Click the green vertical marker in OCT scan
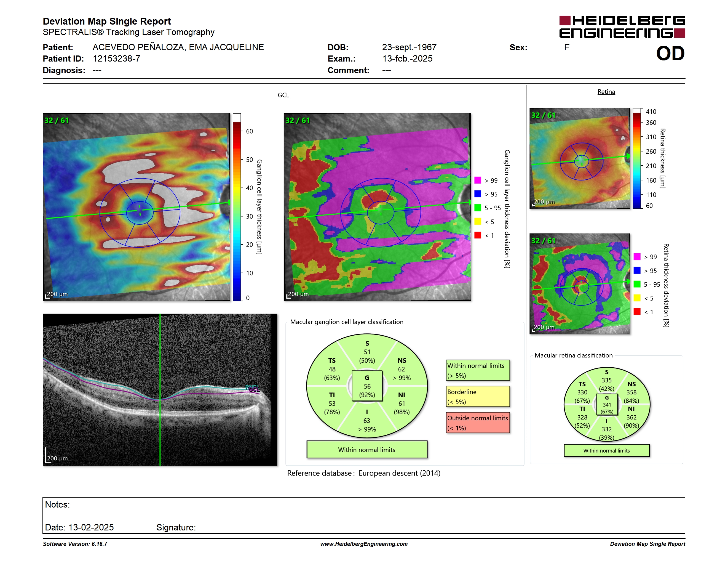Viewport: 728px width, 563px height. (160, 390)
